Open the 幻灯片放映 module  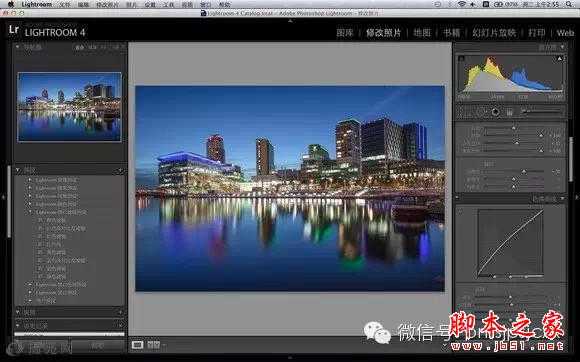coord(494,33)
